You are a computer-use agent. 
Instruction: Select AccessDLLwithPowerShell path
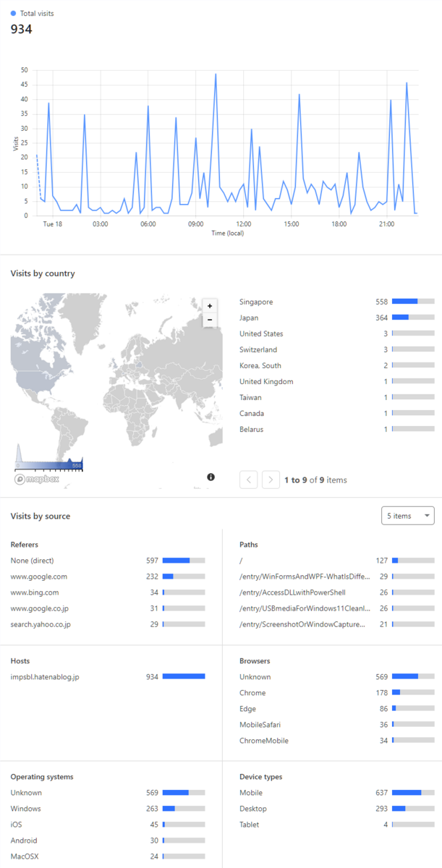pyautogui.click(x=337, y=592)
